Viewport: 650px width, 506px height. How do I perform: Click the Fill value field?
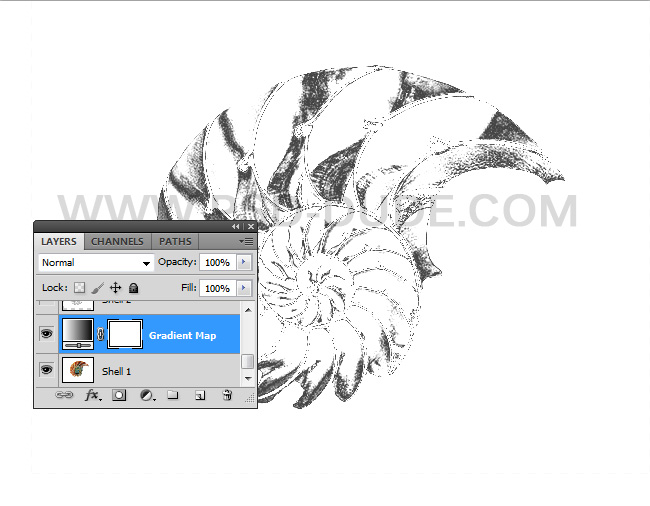click(x=218, y=288)
